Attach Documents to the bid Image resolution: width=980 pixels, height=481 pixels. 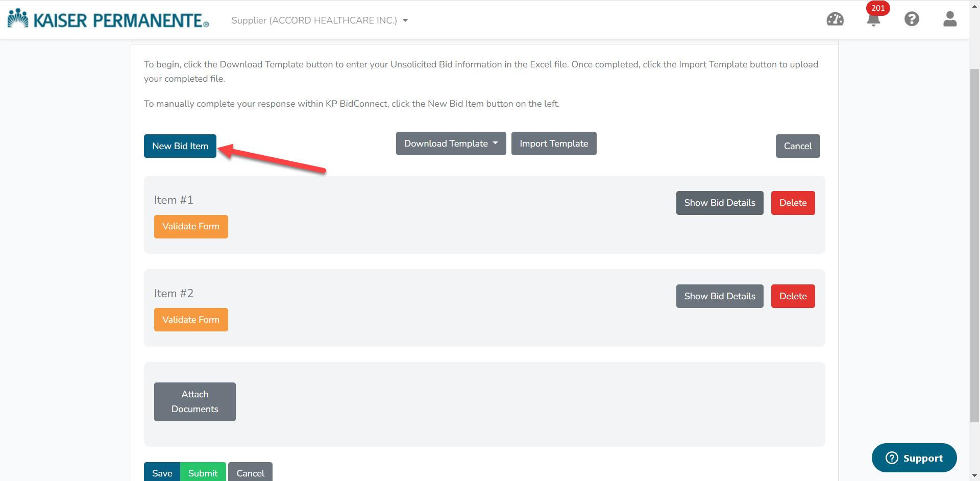(x=194, y=401)
